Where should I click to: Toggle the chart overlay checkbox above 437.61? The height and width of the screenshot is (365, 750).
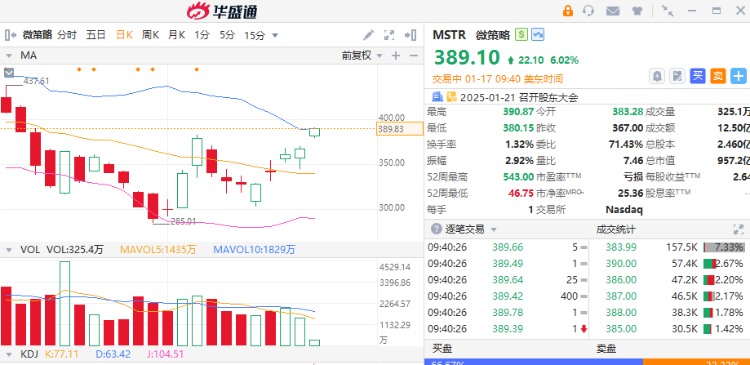tap(9, 73)
